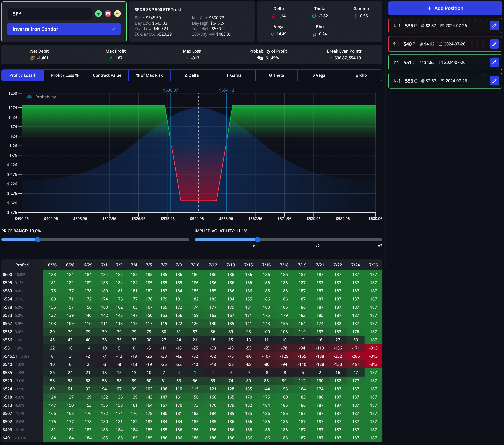Click the Max Loss down-arrow icon
Viewport: 504px width, 445px height.
tap(187, 58)
